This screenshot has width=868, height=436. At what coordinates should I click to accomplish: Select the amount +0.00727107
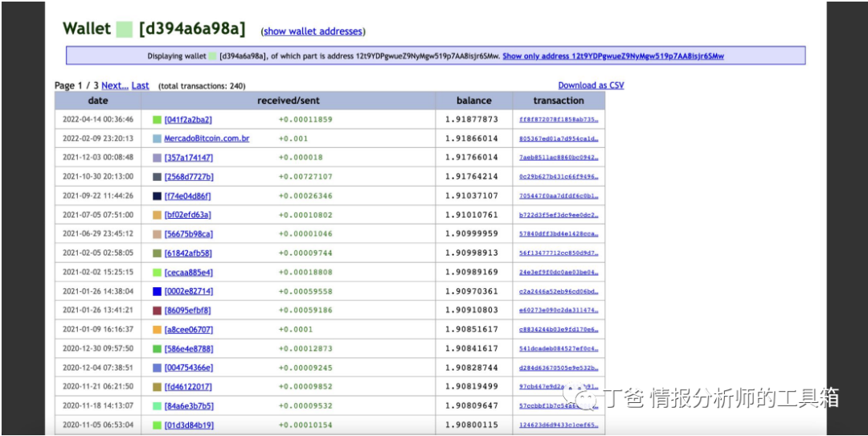(x=305, y=177)
